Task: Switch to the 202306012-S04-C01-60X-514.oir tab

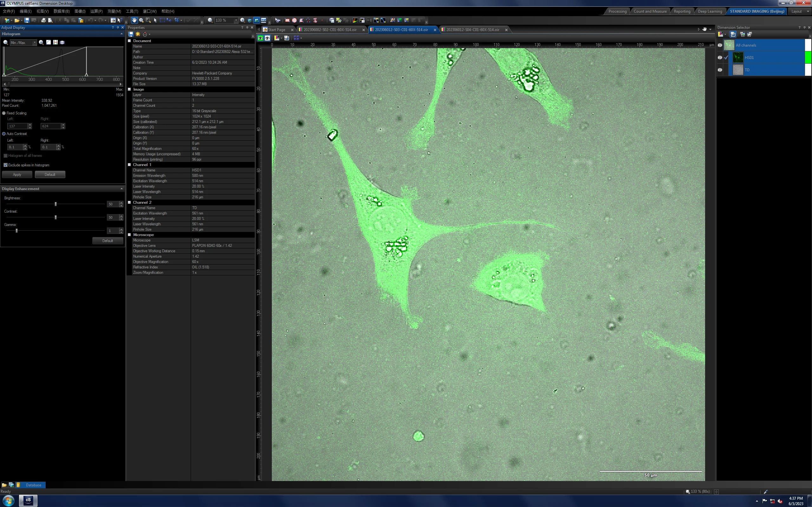Action: click(472, 29)
